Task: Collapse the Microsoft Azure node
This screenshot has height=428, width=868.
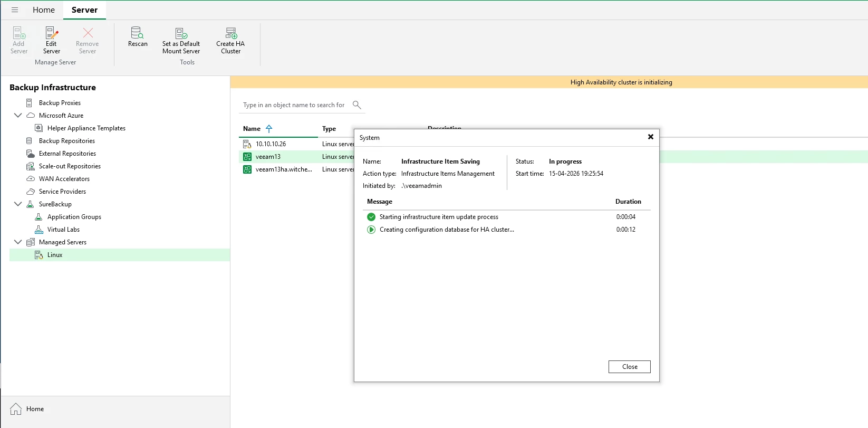Action: tap(18, 116)
